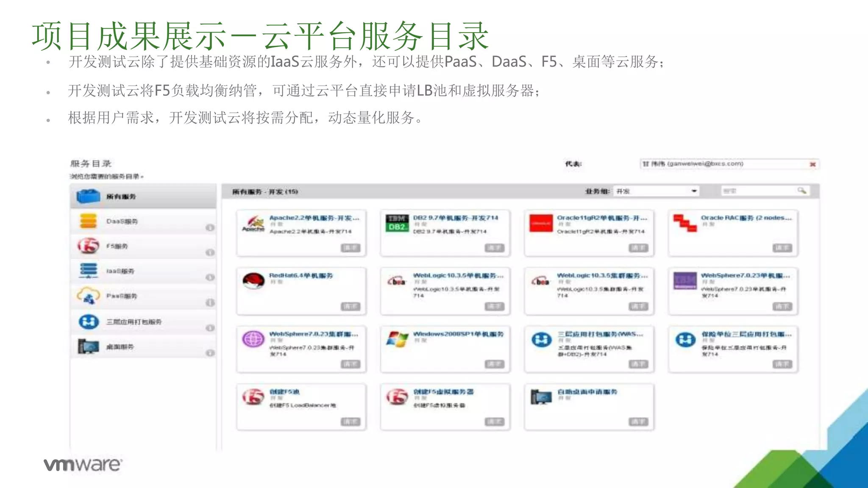Open the F5服务 red logo in sidebar
868x488 pixels.
click(x=88, y=246)
